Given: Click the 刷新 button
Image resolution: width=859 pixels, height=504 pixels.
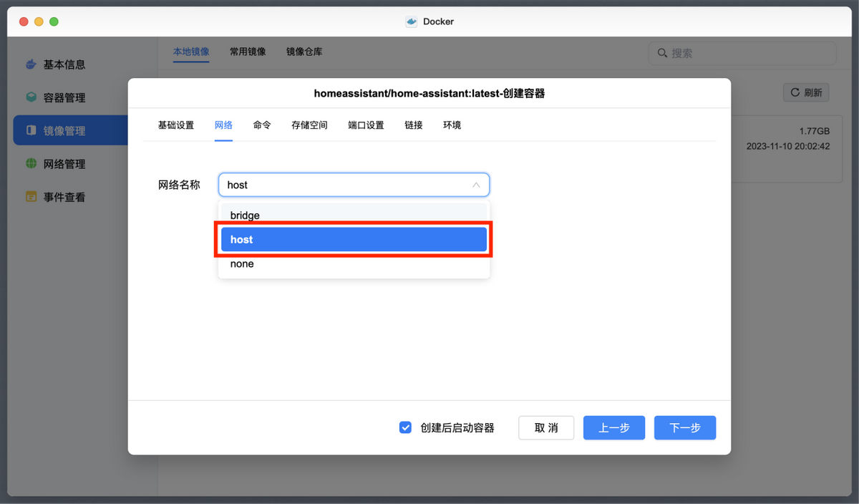Looking at the screenshot, I should coord(807,92).
